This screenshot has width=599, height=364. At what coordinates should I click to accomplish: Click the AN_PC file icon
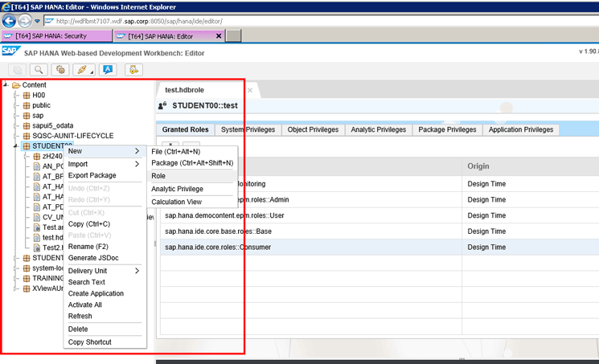[37, 166]
